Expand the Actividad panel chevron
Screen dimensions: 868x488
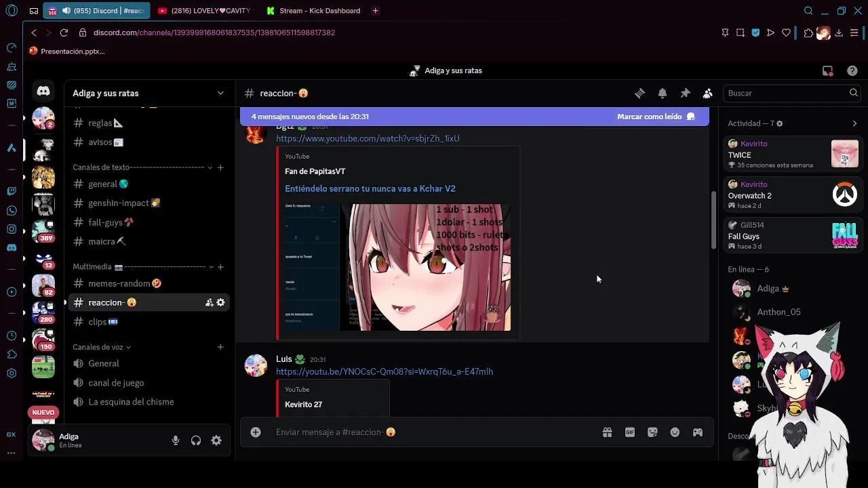(x=854, y=123)
